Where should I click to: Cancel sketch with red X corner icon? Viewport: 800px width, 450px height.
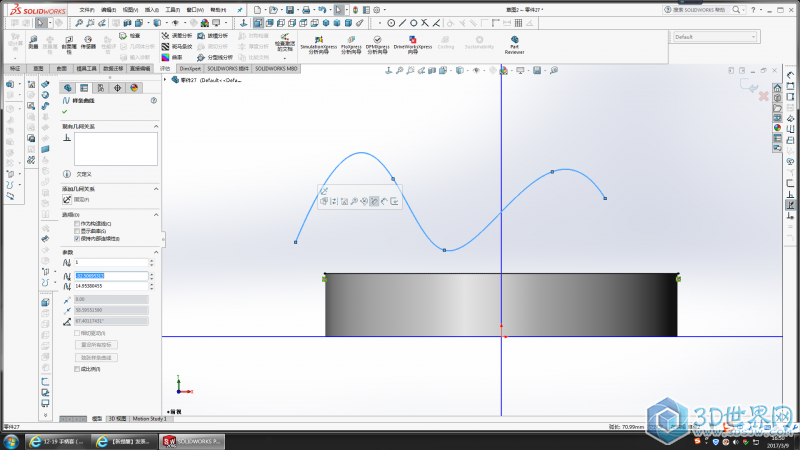[763, 96]
